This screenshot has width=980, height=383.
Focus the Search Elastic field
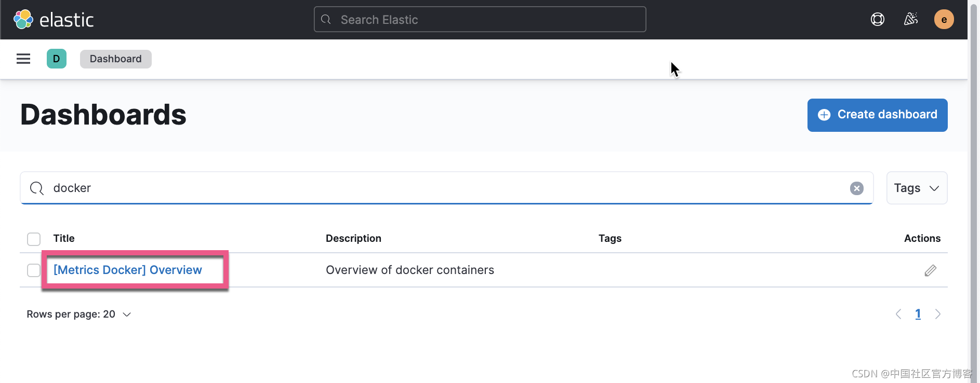pos(480,20)
